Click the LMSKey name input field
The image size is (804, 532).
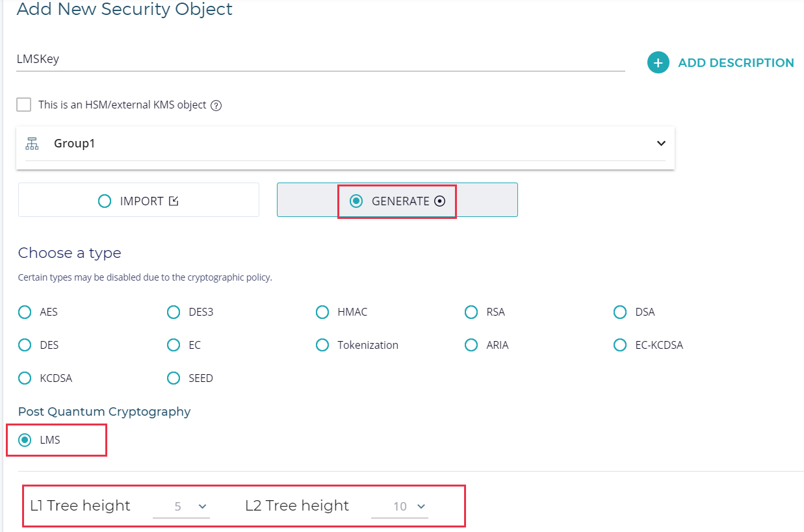tap(320, 59)
